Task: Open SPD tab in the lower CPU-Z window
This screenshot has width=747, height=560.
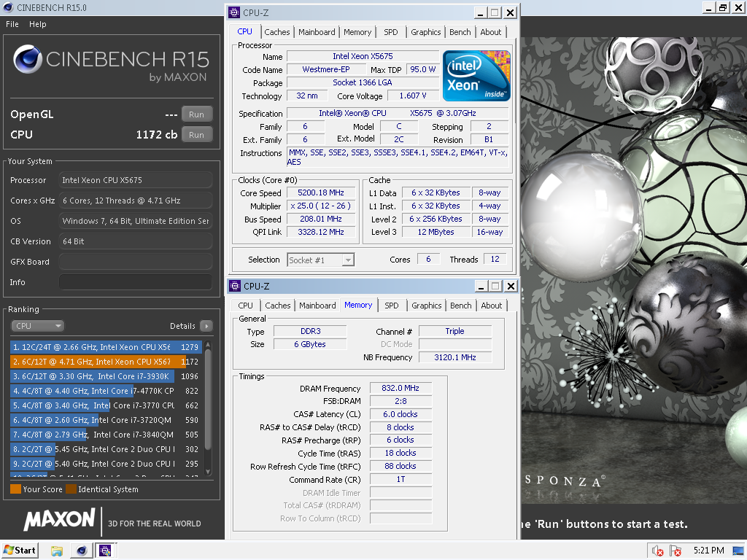Action: (x=392, y=306)
